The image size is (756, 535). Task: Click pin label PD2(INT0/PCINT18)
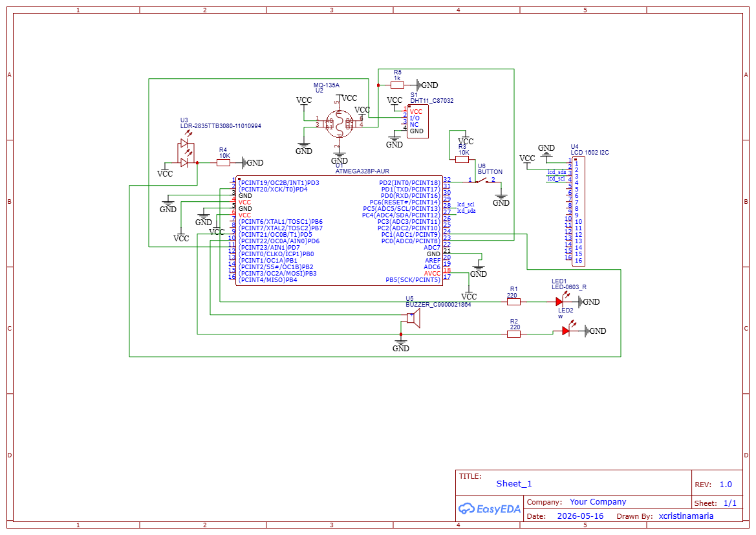[x=409, y=183]
